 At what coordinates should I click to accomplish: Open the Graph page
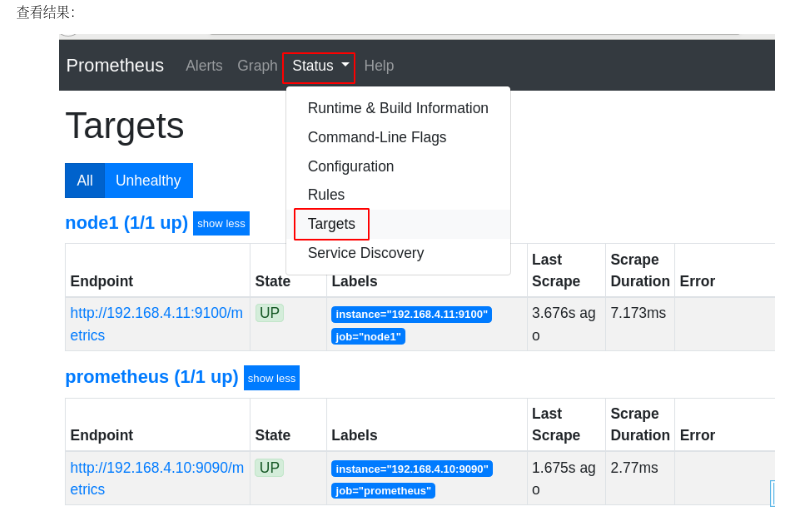(x=257, y=66)
